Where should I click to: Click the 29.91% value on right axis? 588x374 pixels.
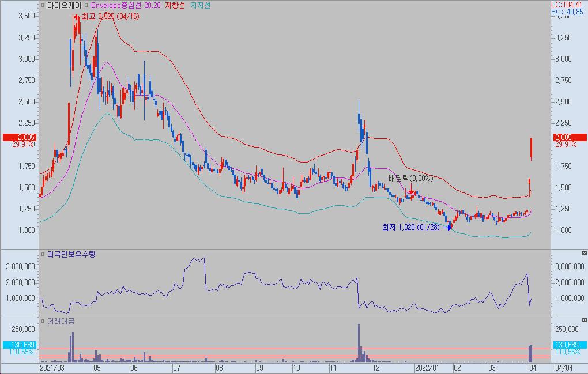click(x=566, y=144)
